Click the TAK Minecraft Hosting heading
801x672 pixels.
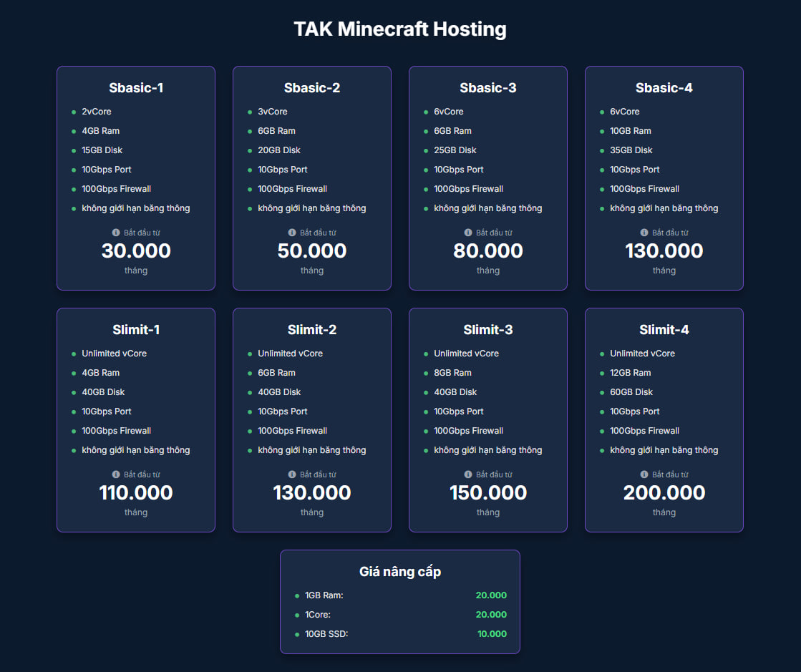400,29
